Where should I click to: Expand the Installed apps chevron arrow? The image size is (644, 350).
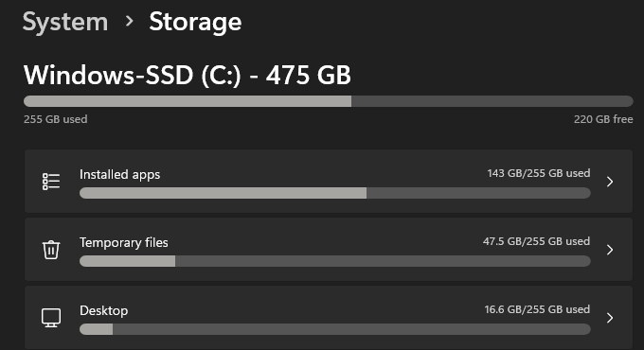(610, 182)
